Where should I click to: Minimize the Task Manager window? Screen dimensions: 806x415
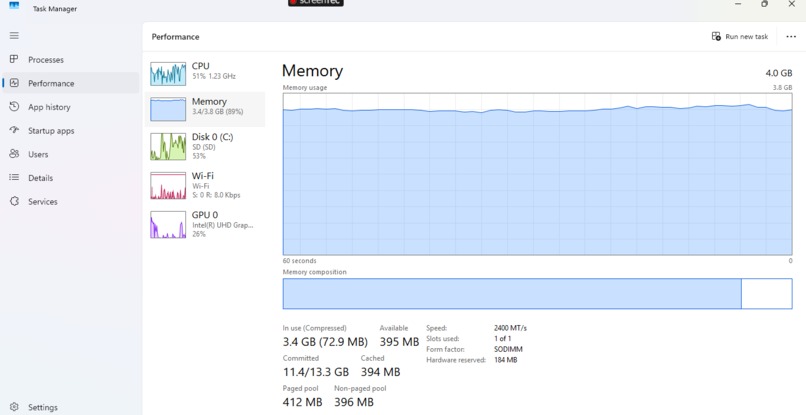738,4
